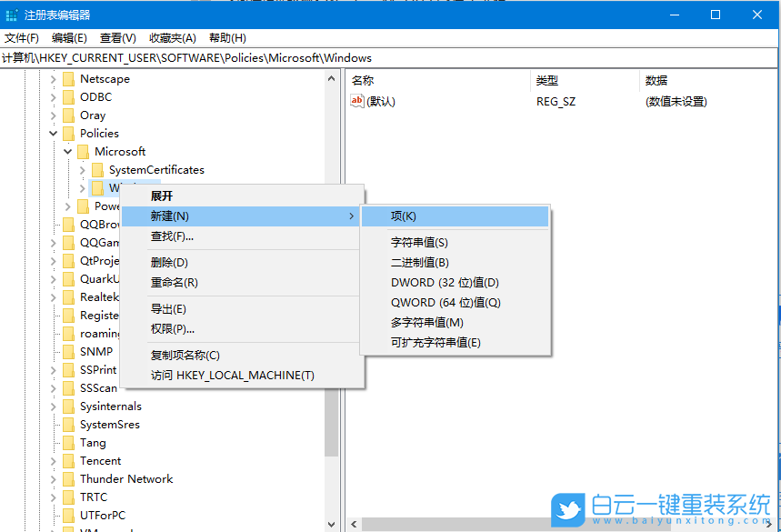Click the Realtek folder icon

point(70,297)
